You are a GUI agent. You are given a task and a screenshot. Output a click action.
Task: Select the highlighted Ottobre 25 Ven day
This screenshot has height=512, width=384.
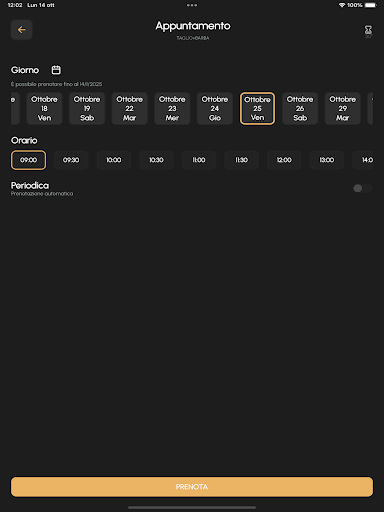click(257, 108)
